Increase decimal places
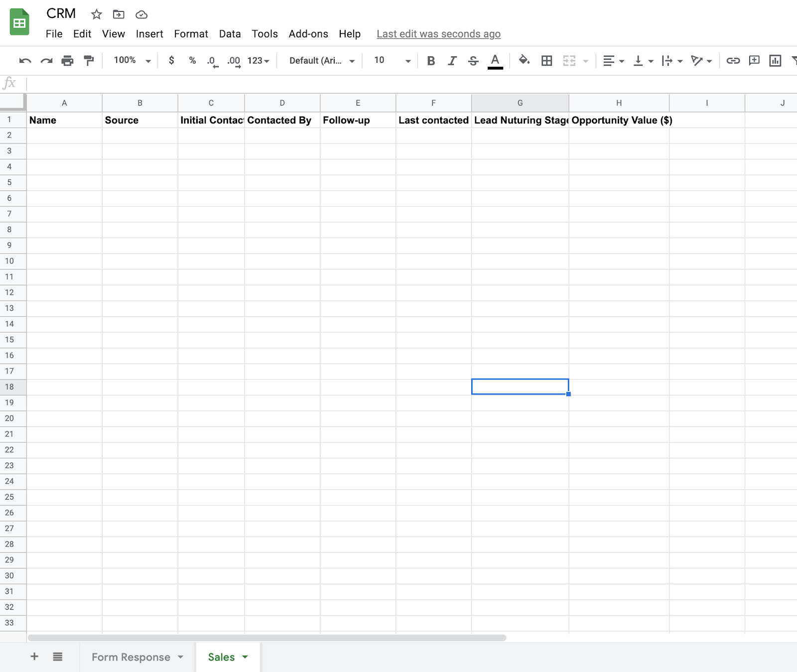The height and width of the screenshot is (672, 797). pyautogui.click(x=233, y=60)
